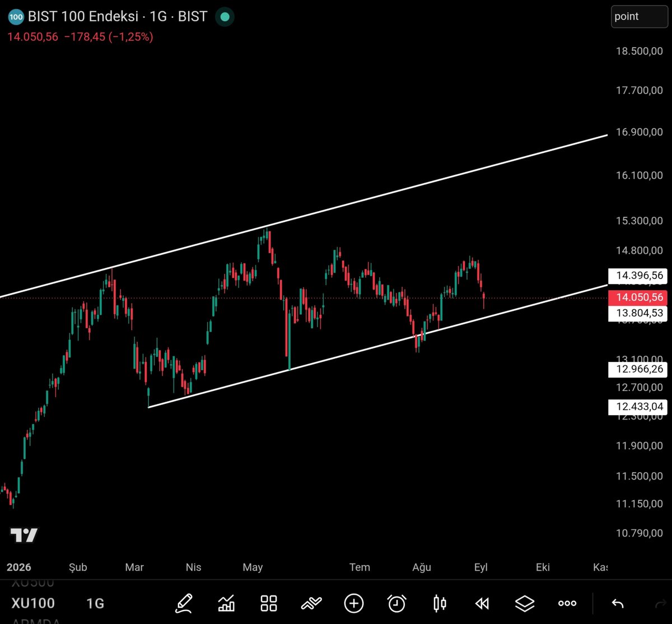The width and height of the screenshot is (672, 624).
Task: Tap the add plus circle icon
Action: pos(354,603)
